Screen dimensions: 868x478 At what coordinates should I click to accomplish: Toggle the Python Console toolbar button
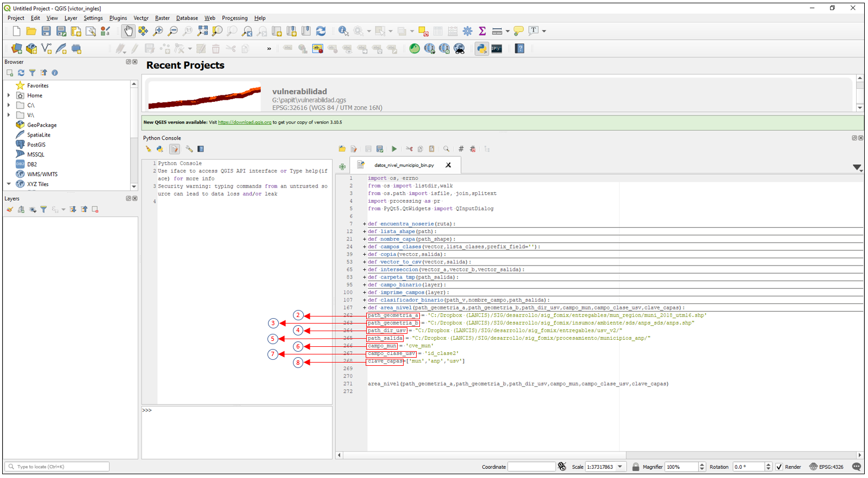(x=481, y=49)
